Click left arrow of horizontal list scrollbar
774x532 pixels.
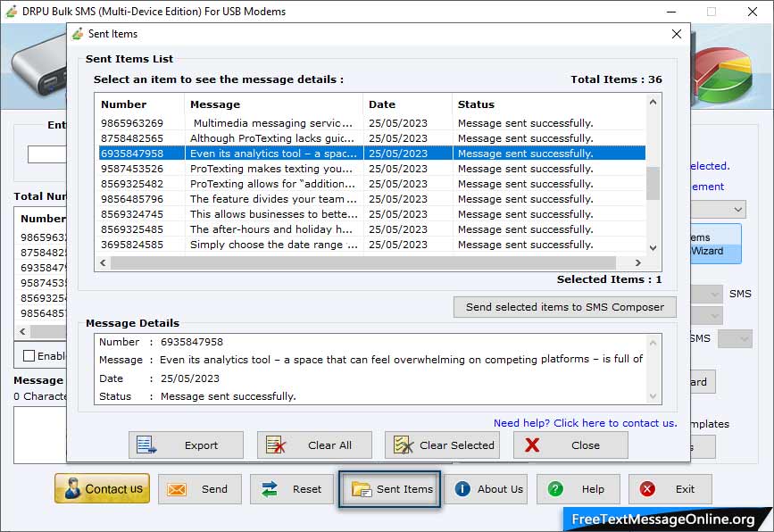coord(103,262)
